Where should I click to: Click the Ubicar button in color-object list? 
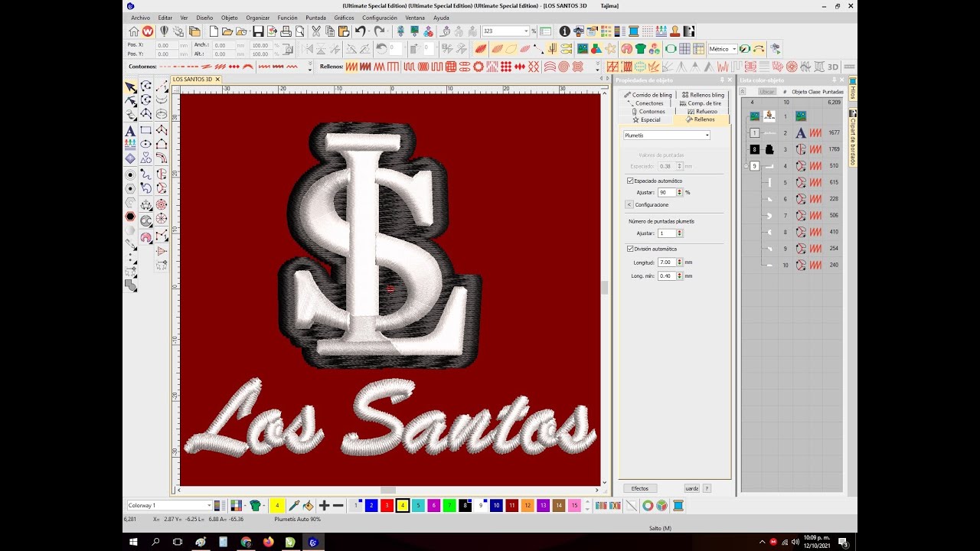(x=766, y=92)
